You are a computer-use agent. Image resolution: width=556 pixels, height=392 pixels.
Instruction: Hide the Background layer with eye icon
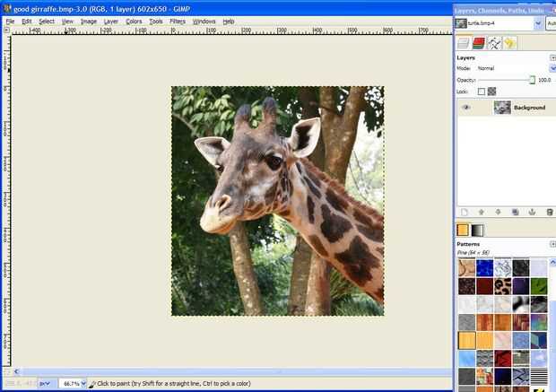click(466, 107)
